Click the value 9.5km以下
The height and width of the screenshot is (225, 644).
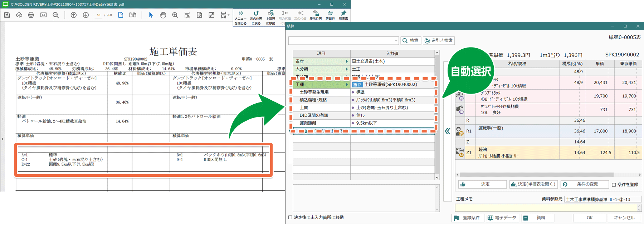366,123
